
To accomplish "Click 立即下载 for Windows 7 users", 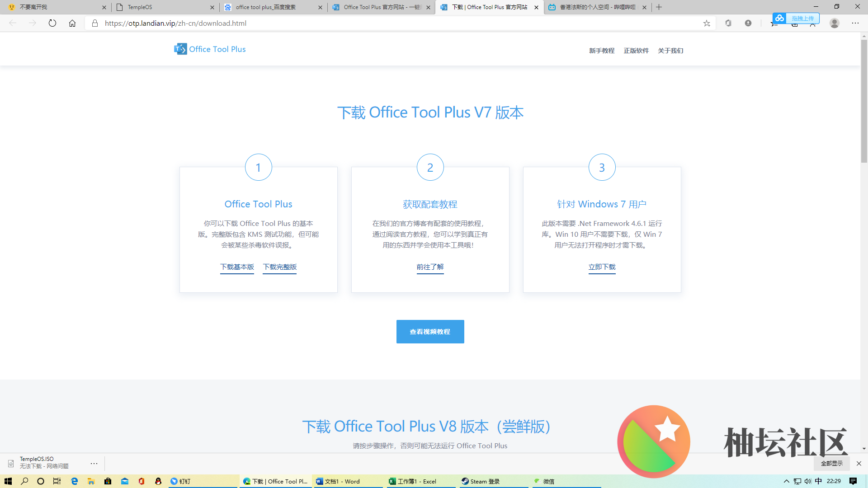I will point(602,267).
